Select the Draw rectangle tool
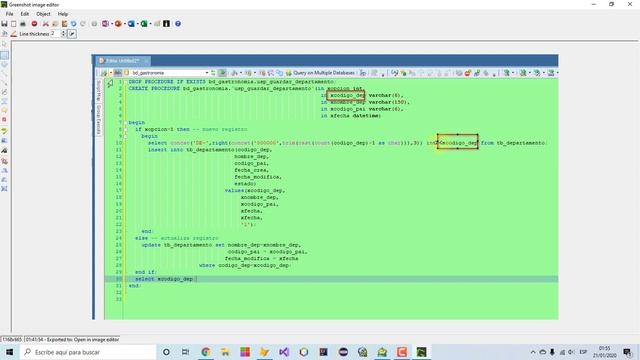 tap(4, 55)
